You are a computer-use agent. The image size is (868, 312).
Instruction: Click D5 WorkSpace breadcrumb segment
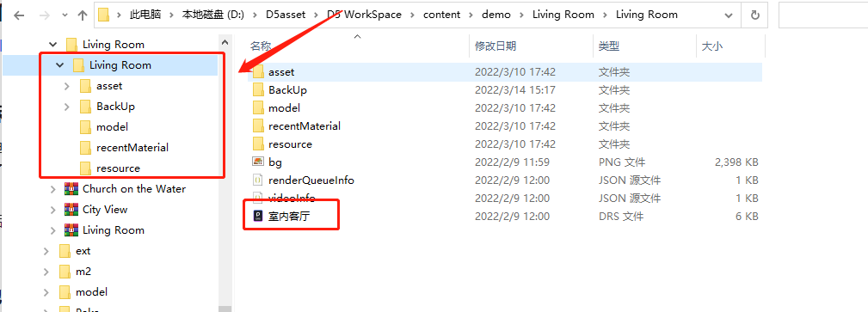(364, 15)
